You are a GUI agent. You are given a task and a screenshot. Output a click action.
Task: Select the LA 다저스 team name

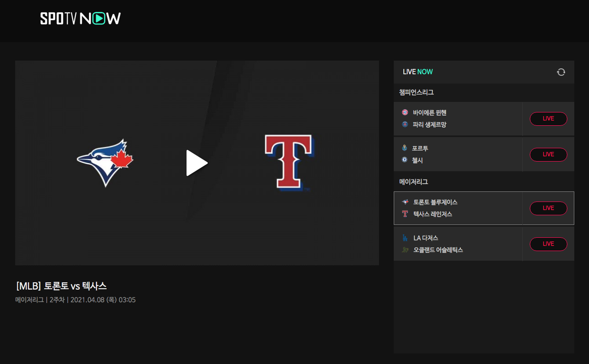pyautogui.click(x=426, y=238)
